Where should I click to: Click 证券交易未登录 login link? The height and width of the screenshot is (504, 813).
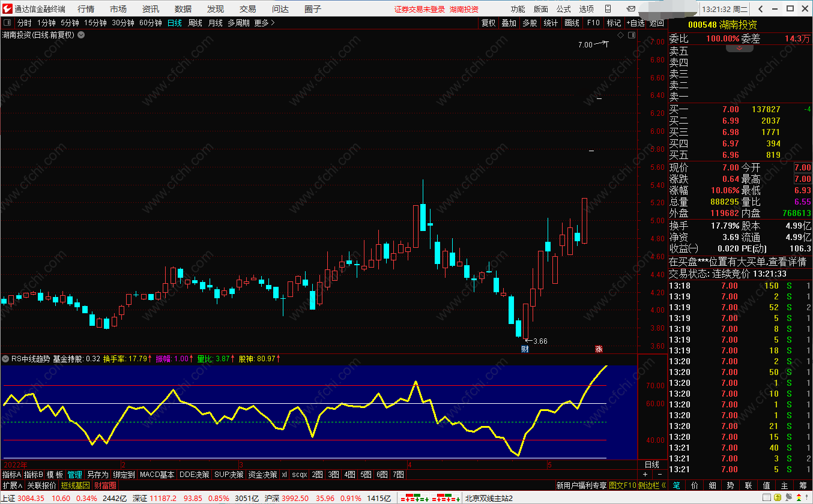coord(420,9)
